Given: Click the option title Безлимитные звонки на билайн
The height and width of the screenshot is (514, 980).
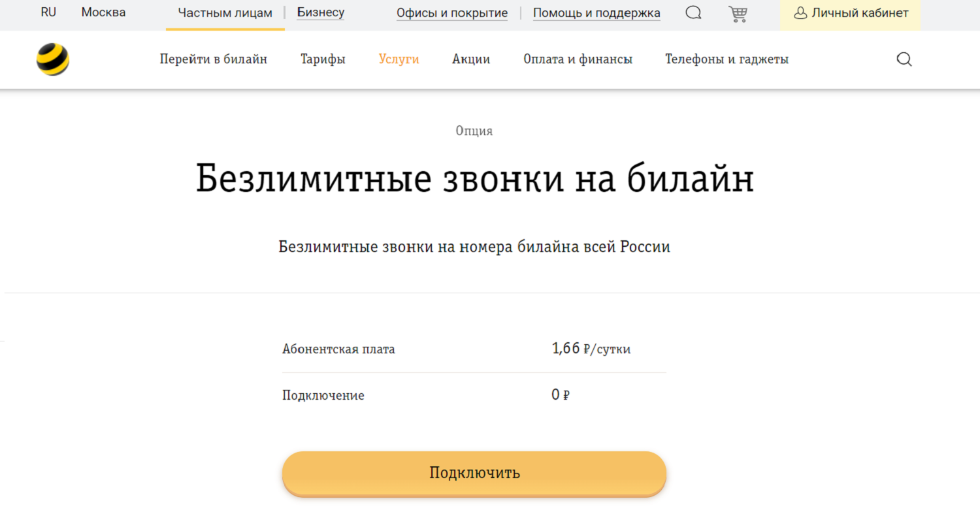Looking at the screenshot, I should [x=474, y=177].
